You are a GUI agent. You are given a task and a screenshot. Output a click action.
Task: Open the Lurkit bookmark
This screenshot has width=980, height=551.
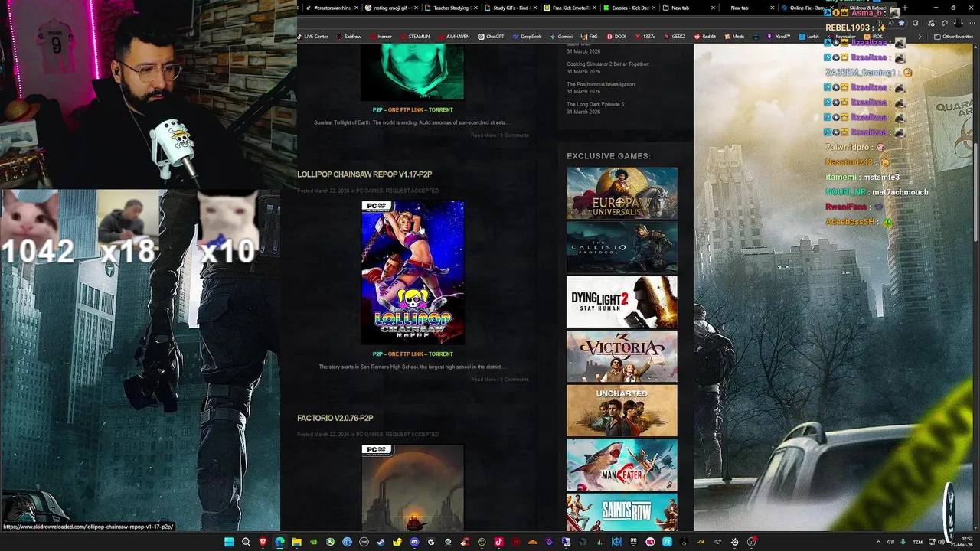click(809, 37)
